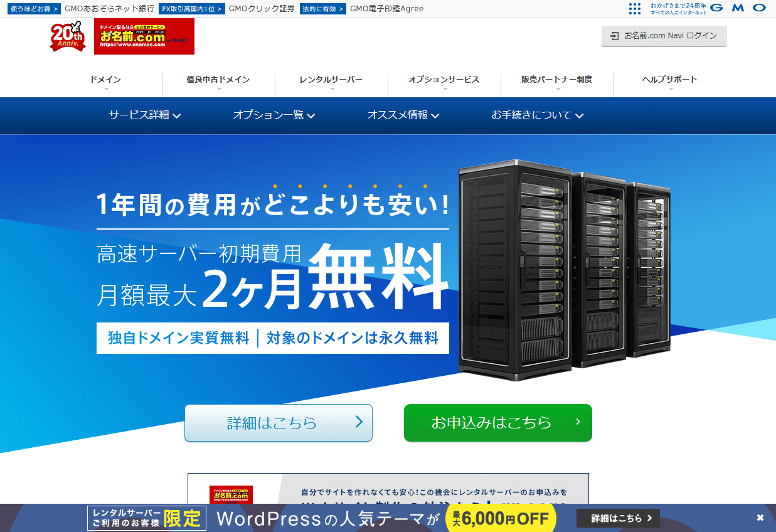Open ドメイン menu

pos(105,80)
